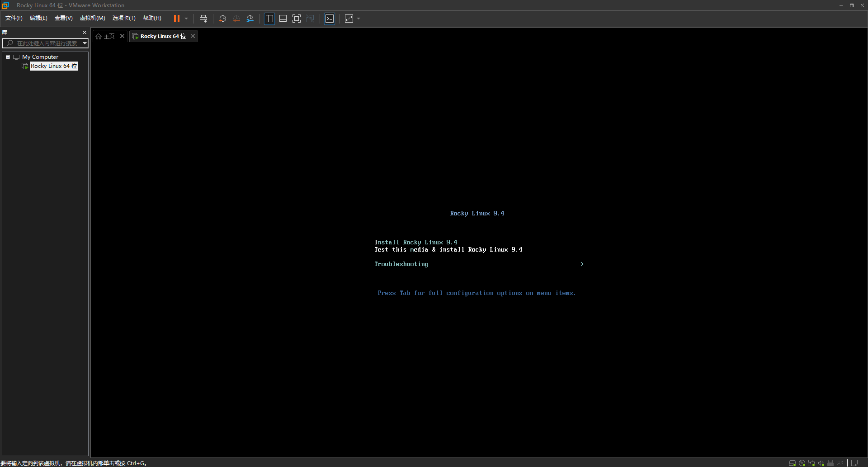Close the library panel
This screenshot has height=467, width=868.
[x=84, y=33]
